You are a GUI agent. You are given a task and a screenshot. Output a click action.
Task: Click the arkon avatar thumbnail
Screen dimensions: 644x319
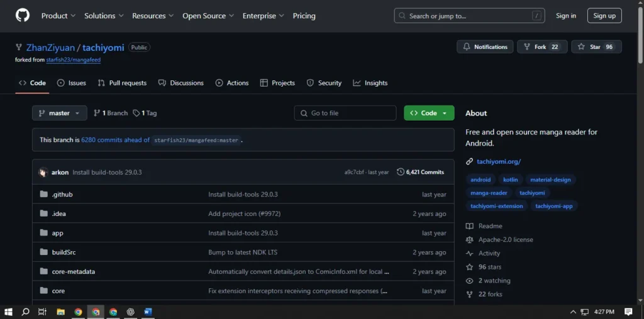coord(43,172)
